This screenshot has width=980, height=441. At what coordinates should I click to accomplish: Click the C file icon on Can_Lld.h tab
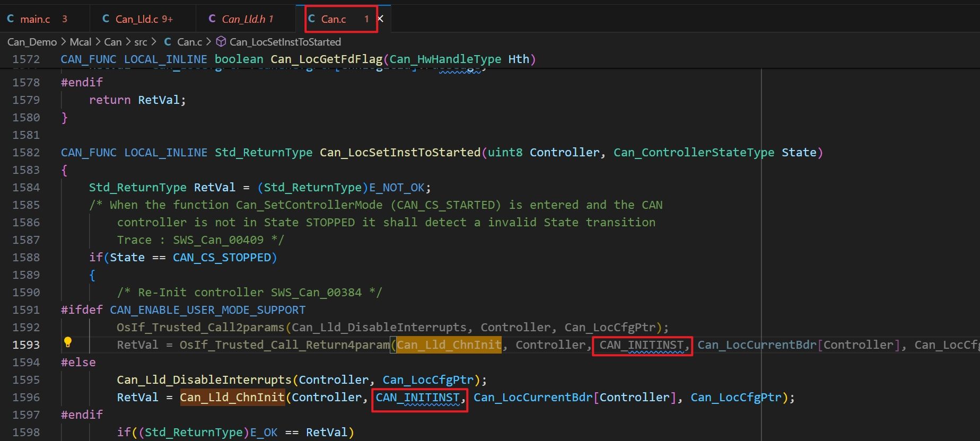pos(212,19)
